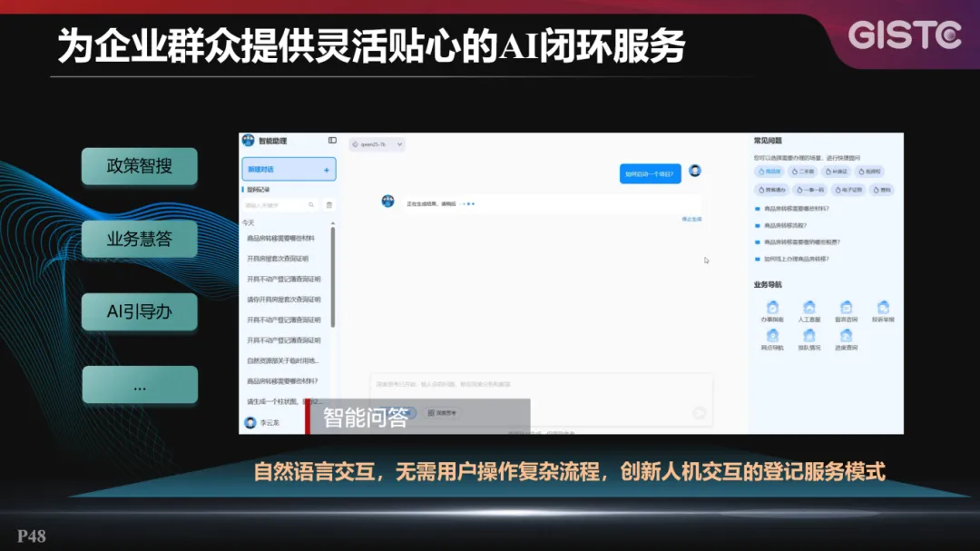
Task: Open the 网点导航 navigation icon
Action: click(772, 336)
